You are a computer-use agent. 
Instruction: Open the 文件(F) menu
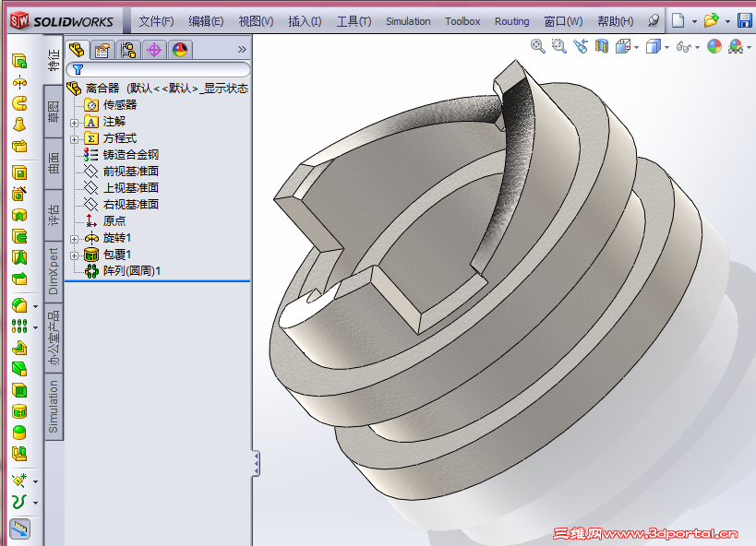pos(156,21)
